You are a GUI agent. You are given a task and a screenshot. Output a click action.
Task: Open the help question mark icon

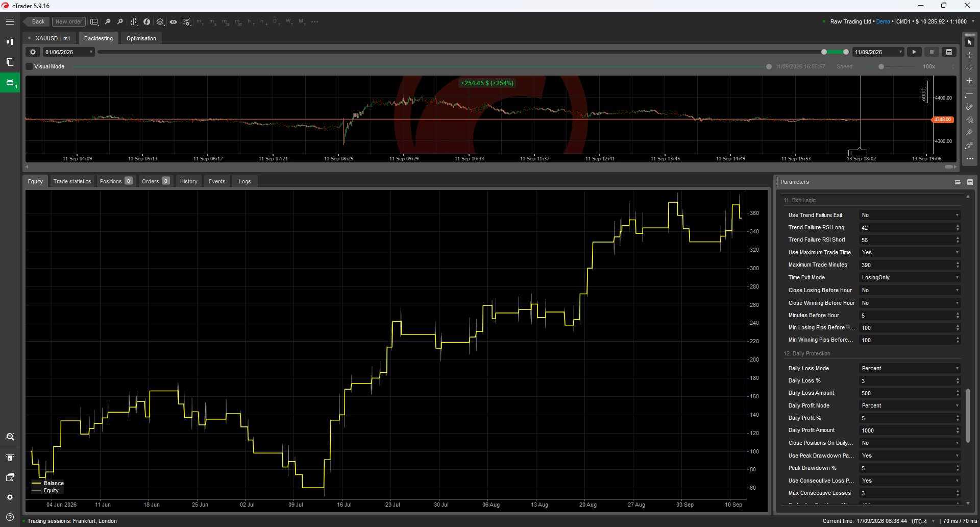click(10, 517)
